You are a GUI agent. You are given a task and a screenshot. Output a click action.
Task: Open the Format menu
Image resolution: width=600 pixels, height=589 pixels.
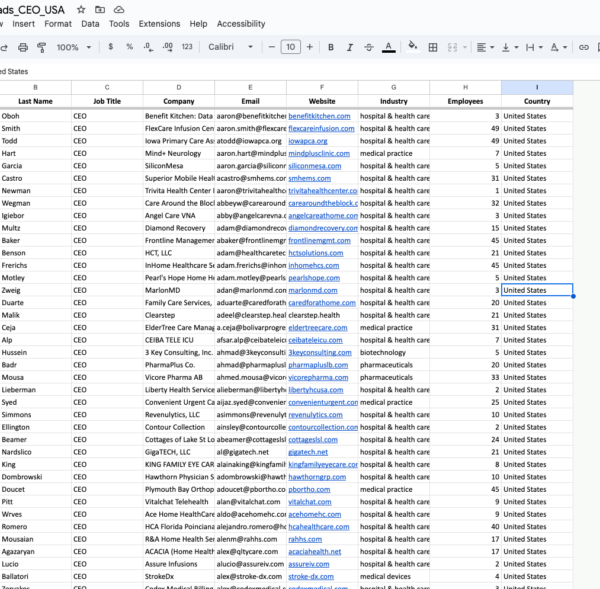click(x=58, y=24)
